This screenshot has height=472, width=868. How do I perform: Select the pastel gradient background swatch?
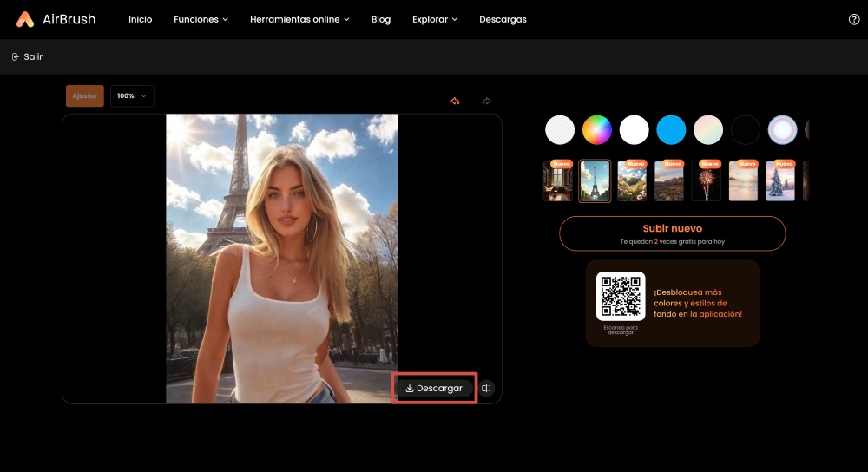pyautogui.click(x=708, y=130)
